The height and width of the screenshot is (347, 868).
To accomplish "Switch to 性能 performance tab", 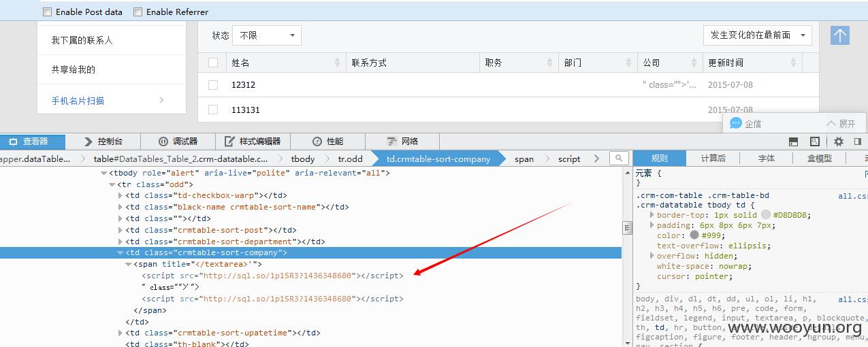I will 327,142.
